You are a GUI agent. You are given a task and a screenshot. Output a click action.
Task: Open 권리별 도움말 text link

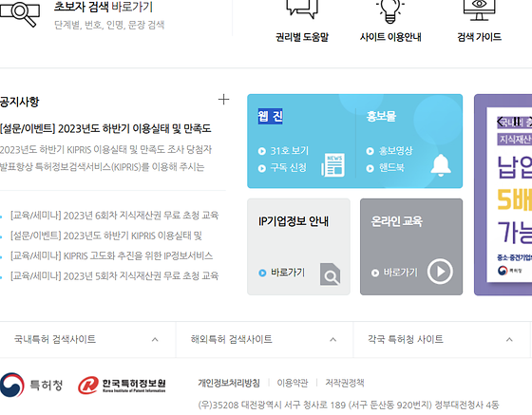[302, 37]
